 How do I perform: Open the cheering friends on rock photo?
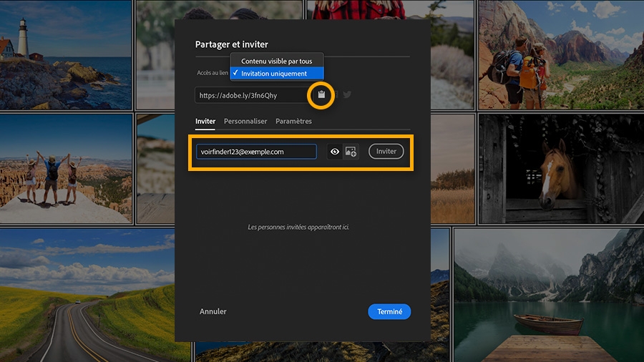click(x=66, y=169)
